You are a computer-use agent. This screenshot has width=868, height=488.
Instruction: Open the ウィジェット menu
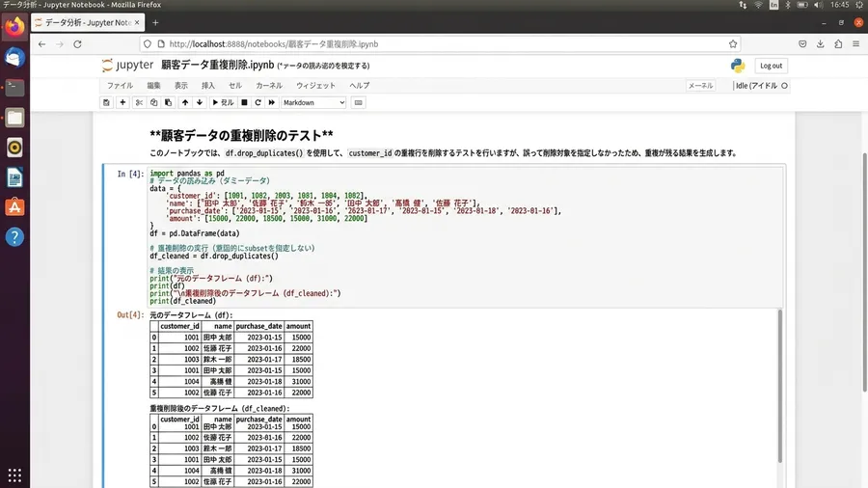pyautogui.click(x=315, y=86)
